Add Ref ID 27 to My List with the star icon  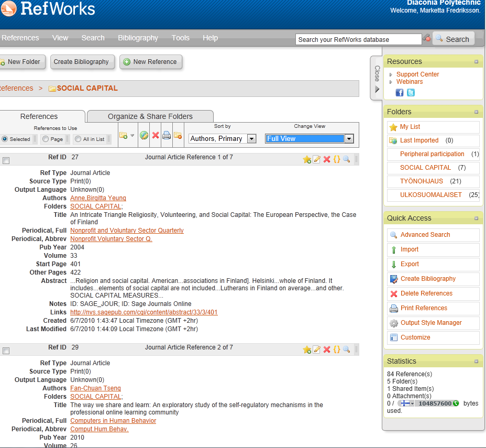coord(307,159)
